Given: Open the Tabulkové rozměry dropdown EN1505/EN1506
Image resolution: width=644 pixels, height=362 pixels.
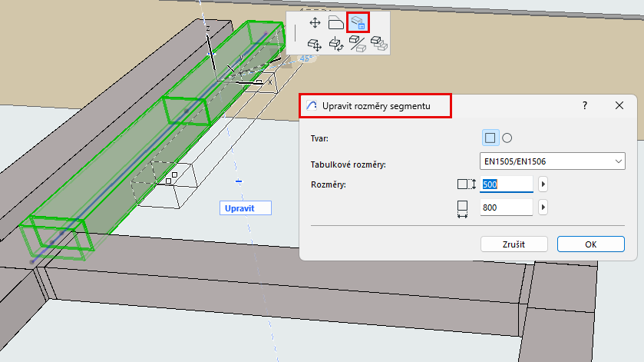Looking at the screenshot, I should click(553, 161).
